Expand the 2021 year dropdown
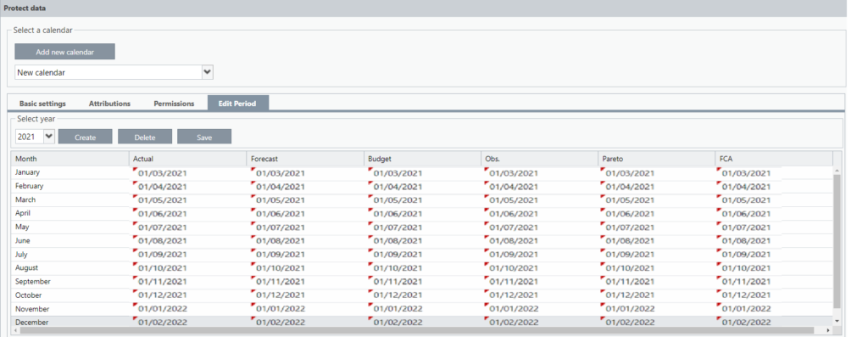The height and width of the screenshot is (337, 868). pyautogui.click(x=48, y=137)
